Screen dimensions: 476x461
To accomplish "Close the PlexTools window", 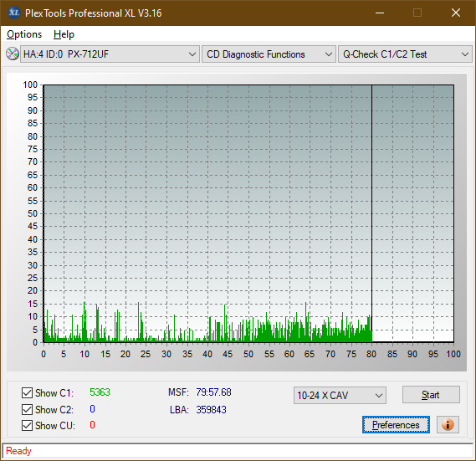I will (x=456, y=13).
